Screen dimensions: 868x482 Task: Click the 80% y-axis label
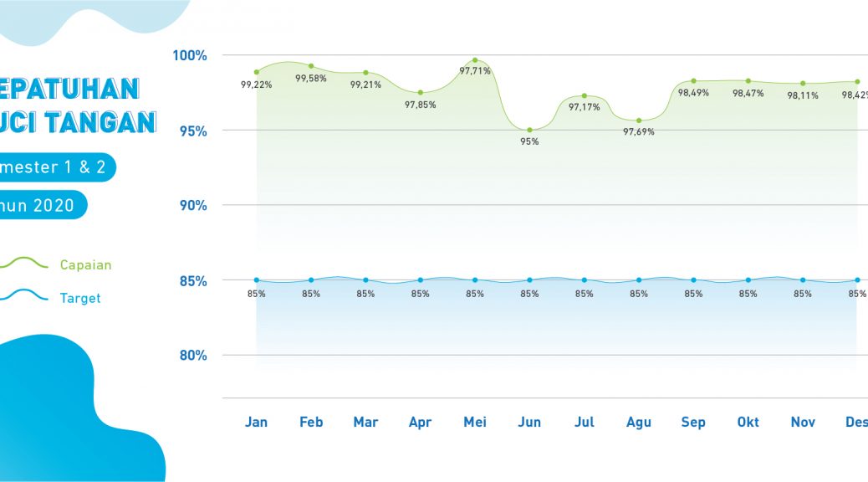click(x=191, y=356)
